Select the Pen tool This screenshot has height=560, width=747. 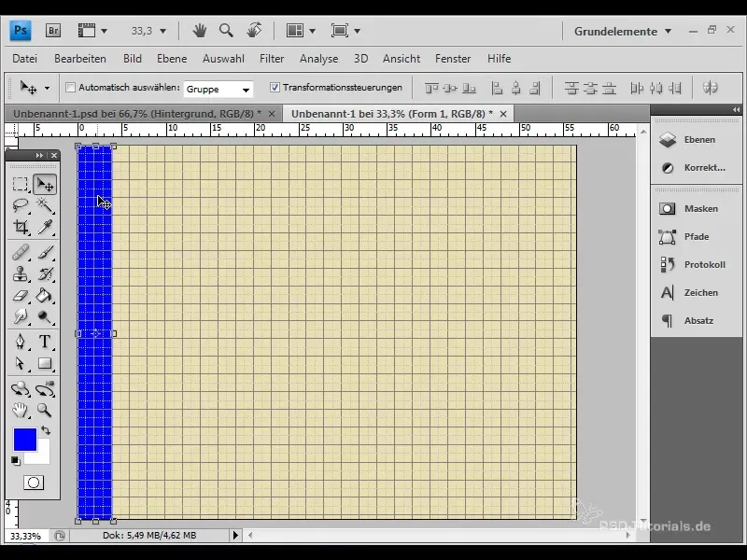(20, 342)
